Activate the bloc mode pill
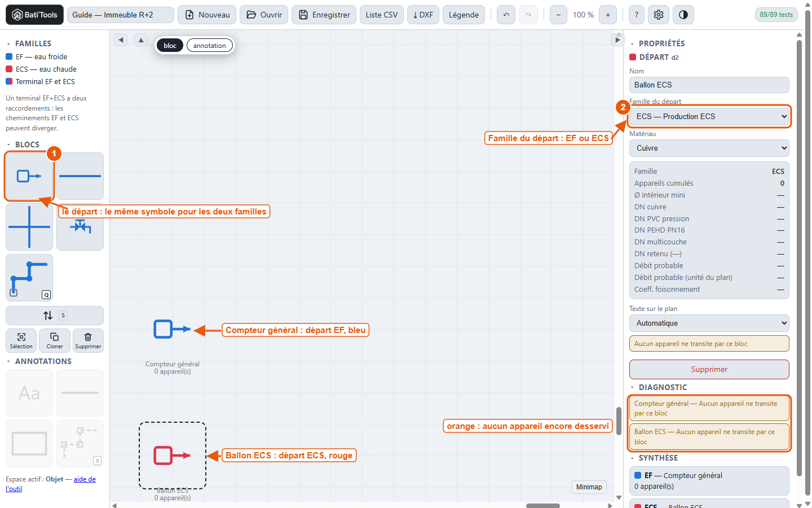This screenshot has width=812, height=508. click(170, 46)
